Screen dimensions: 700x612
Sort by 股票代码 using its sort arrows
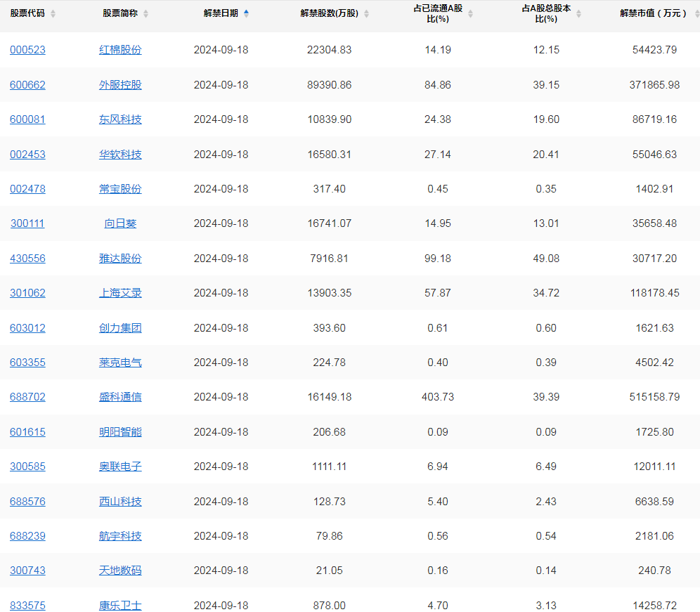[53, 14]
